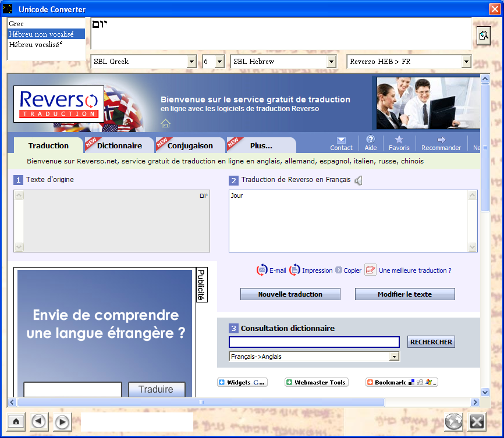Click the Copier link text
Screen dimensions: 504x438
(352, 270)
